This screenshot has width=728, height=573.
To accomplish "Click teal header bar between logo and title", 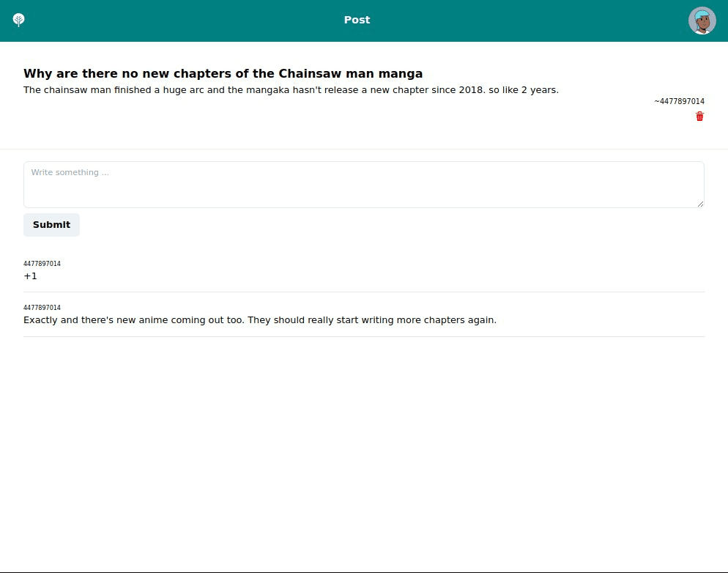I will (186, 21).
